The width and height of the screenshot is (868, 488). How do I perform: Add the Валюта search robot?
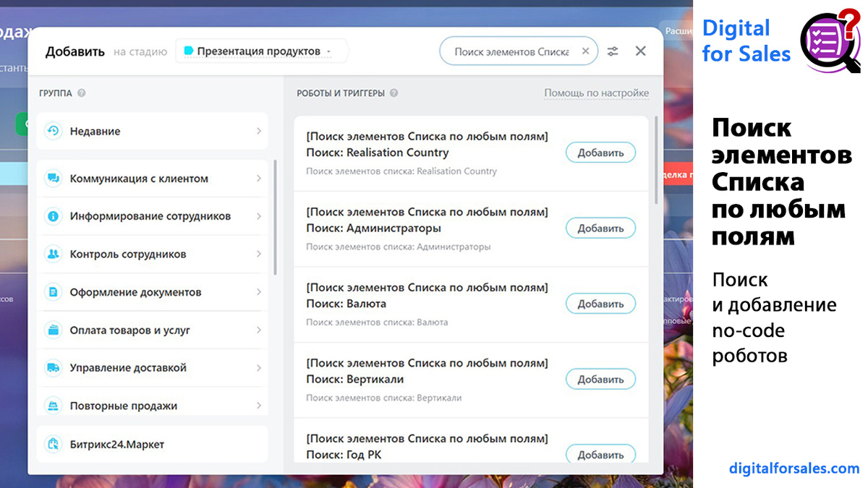point(600,304)
